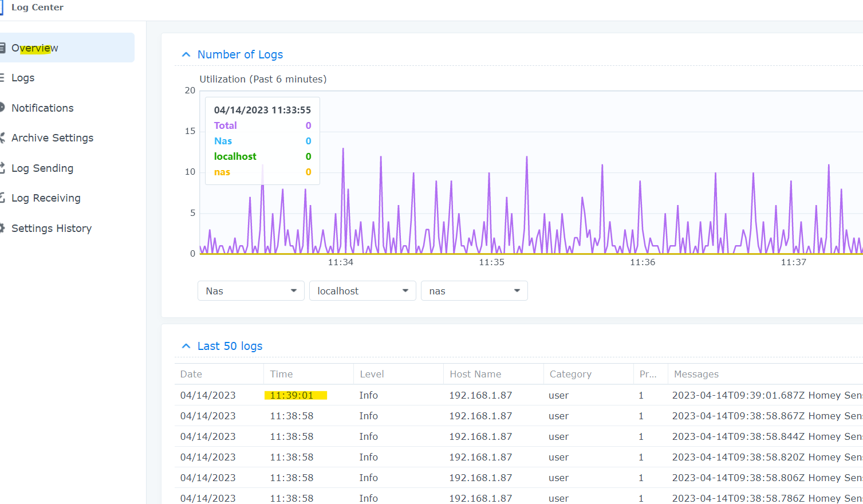The width and height of the screenshot is (863, 504).
Task: Sort the log table by Date column
Action: [219, 374]
